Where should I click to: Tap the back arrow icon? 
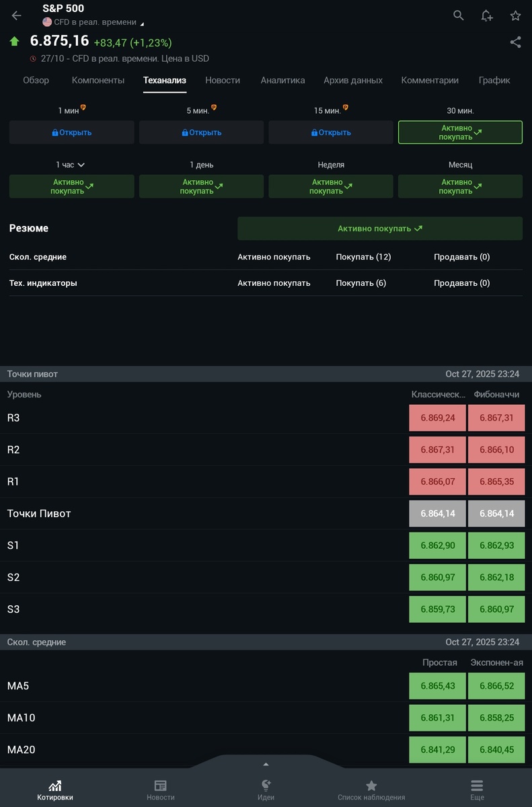[x=16, y=15]
